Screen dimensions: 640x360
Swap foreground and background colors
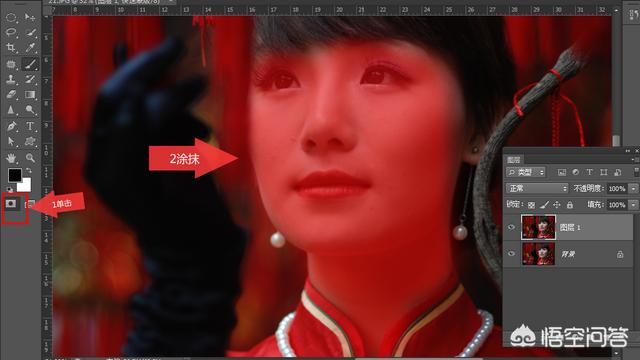[29, 170]
